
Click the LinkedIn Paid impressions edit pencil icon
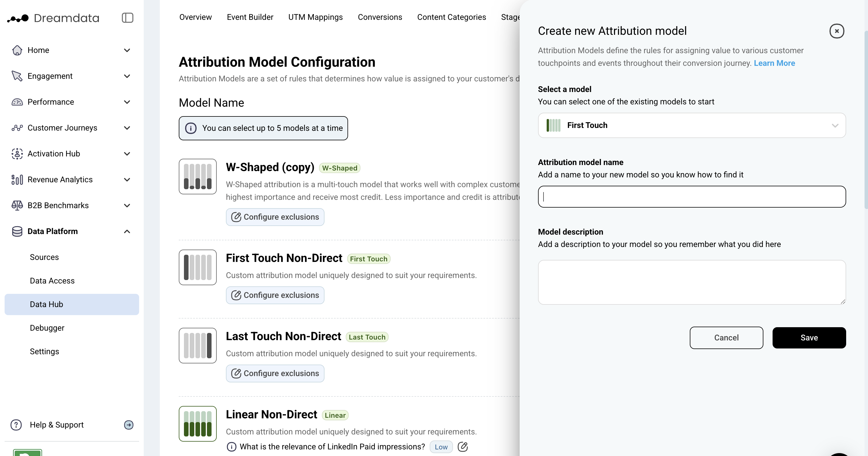coord(462,447)
